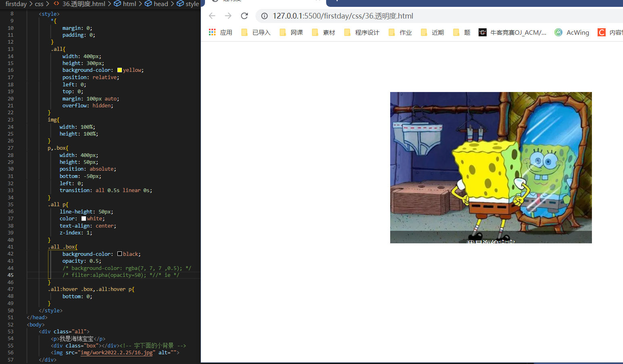
Task: Open the 应用 apps grid bookmark
Action: tap(220, 32)
